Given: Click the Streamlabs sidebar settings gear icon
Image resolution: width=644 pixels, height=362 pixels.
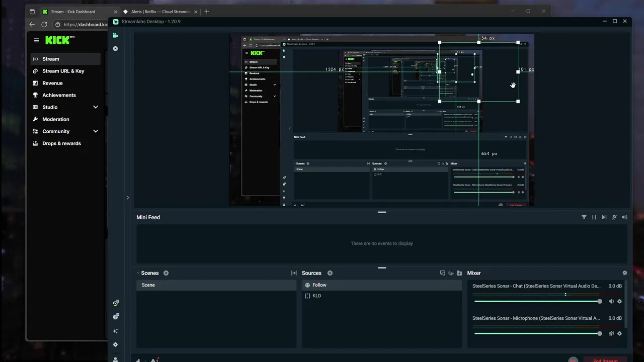Looking at the screenshot, I should (115, 345).
